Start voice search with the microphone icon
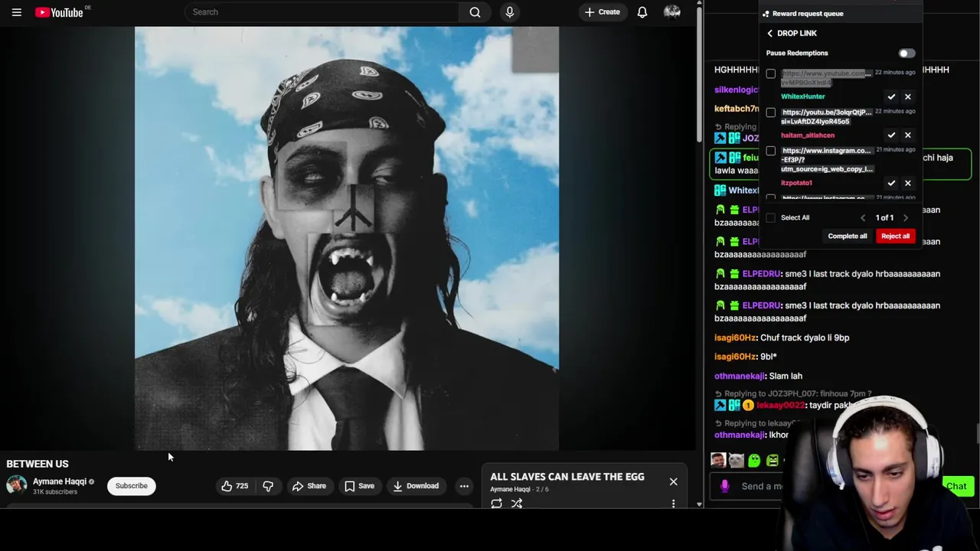 click(510, 12)
